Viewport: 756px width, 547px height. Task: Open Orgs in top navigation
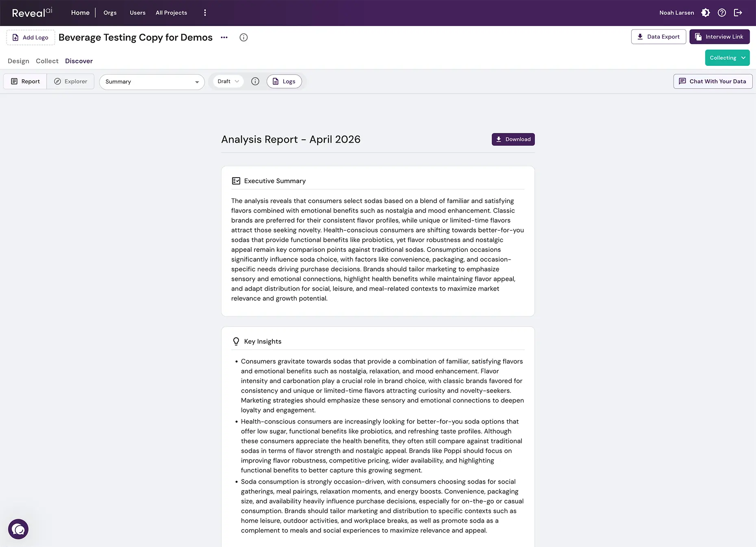110,13
